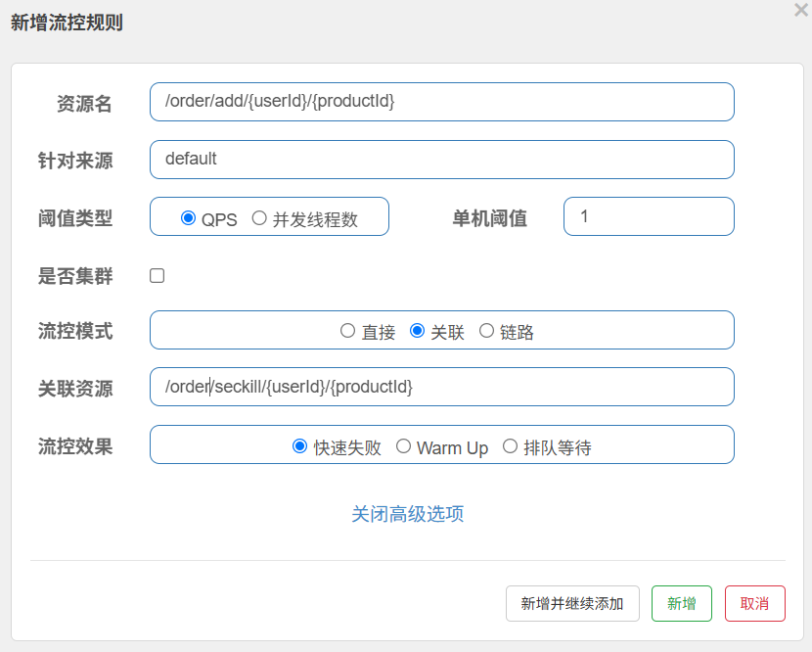This screenshot has height=652, width=812.
Task: Click the green 新增 button
Action: pos(681,604)
